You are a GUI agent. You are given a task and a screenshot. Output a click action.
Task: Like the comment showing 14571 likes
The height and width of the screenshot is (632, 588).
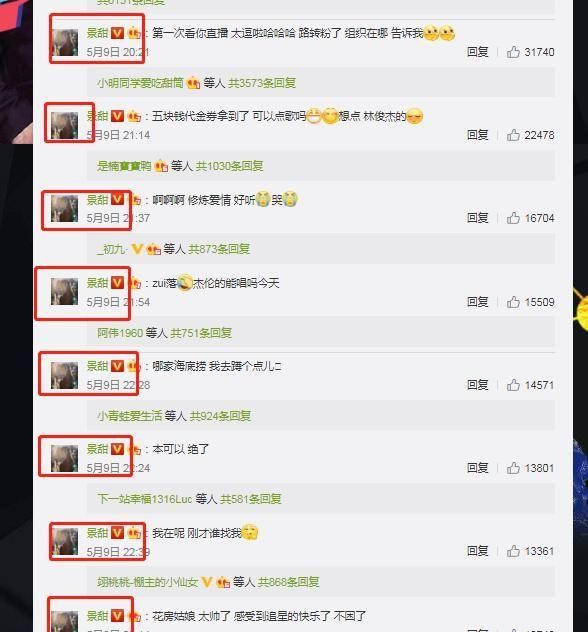click(513, 385)
